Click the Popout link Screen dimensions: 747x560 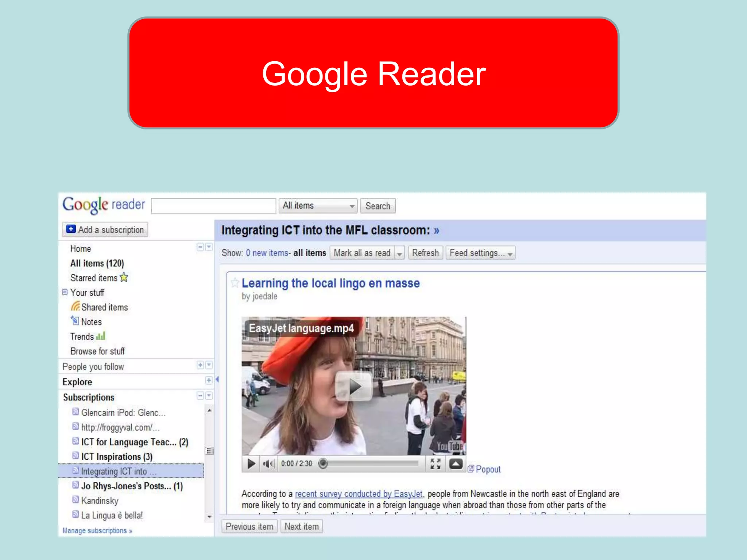pyautogui.click(x=484, y=469)
